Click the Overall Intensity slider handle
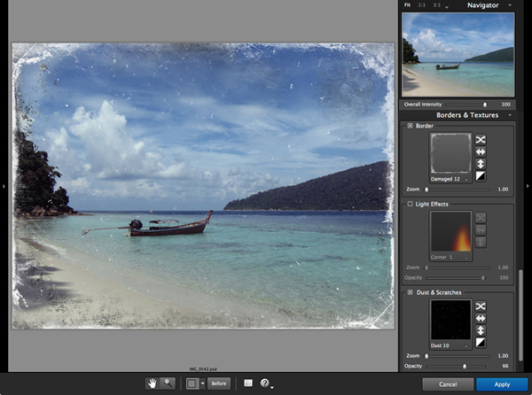This screenshot has width=532, height=395. click(484, 105)
